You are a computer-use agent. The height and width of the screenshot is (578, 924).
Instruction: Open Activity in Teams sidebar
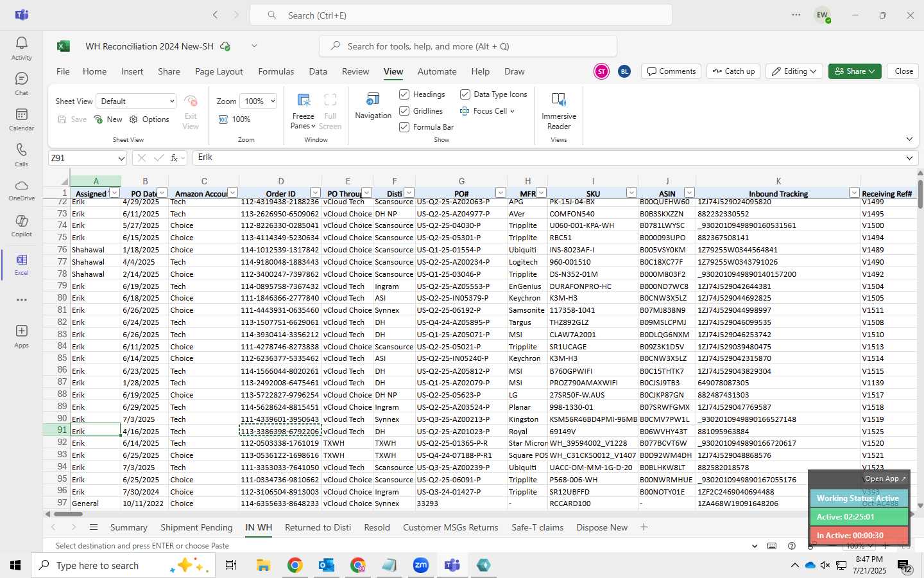21,48
